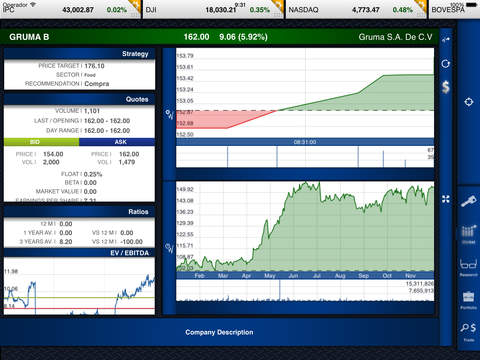Open the Trade search icon
Viewport: 480px width, 360px height.
pos(469,332)
